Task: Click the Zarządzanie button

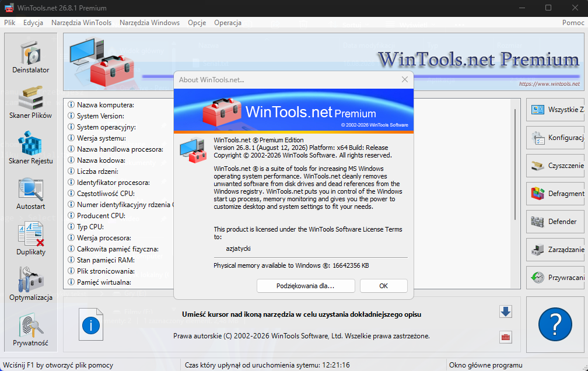Action: click(555, 250)
